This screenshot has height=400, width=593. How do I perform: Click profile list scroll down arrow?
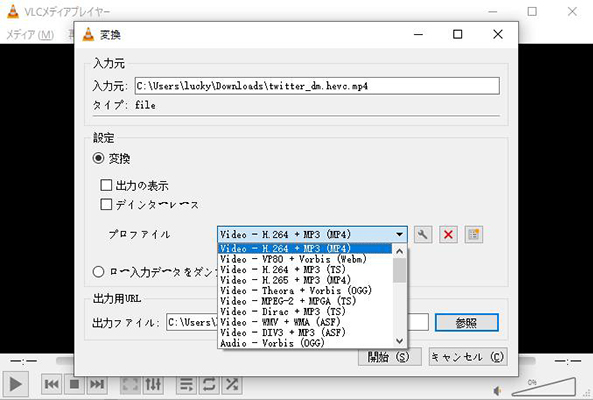pos(399,341)
